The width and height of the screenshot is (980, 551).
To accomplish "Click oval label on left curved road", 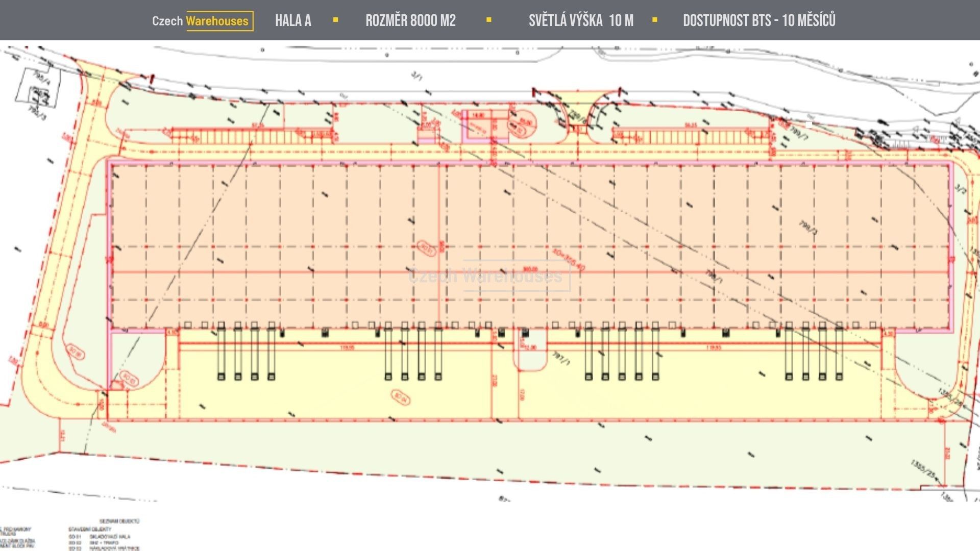I will coord(75,352).
